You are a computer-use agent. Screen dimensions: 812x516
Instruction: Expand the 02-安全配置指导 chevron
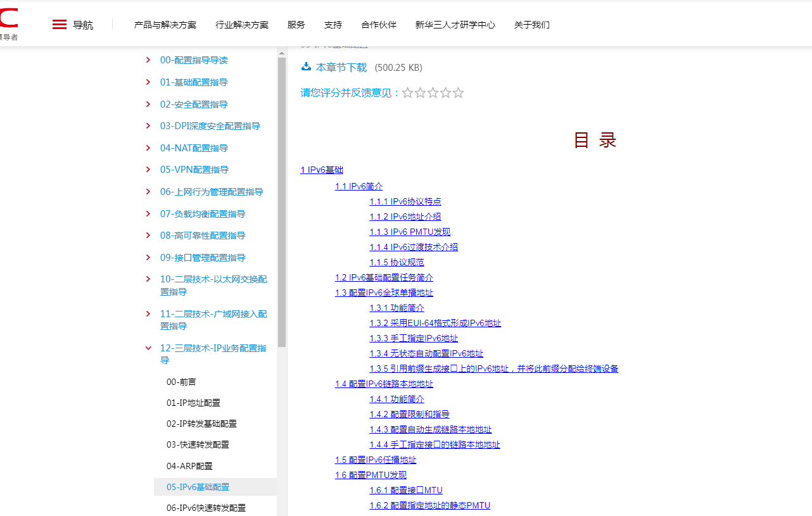point(148,104)
